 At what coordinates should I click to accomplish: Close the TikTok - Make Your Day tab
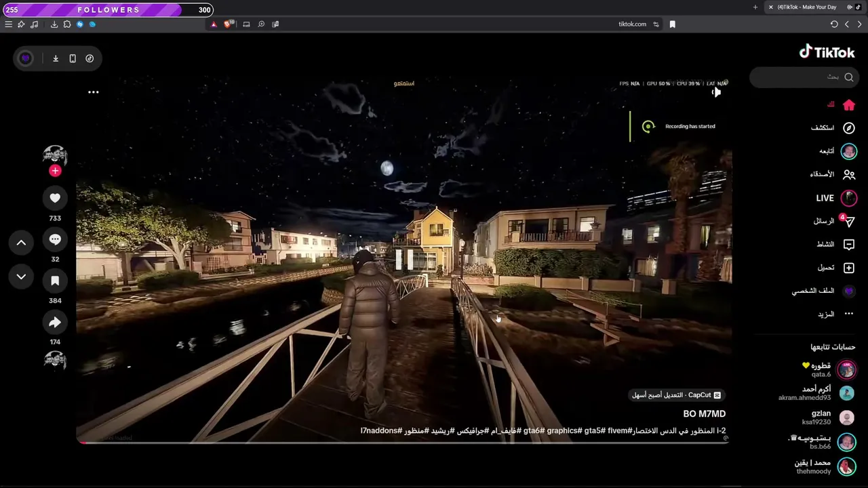pyautogui.click(x=771, y=7)
